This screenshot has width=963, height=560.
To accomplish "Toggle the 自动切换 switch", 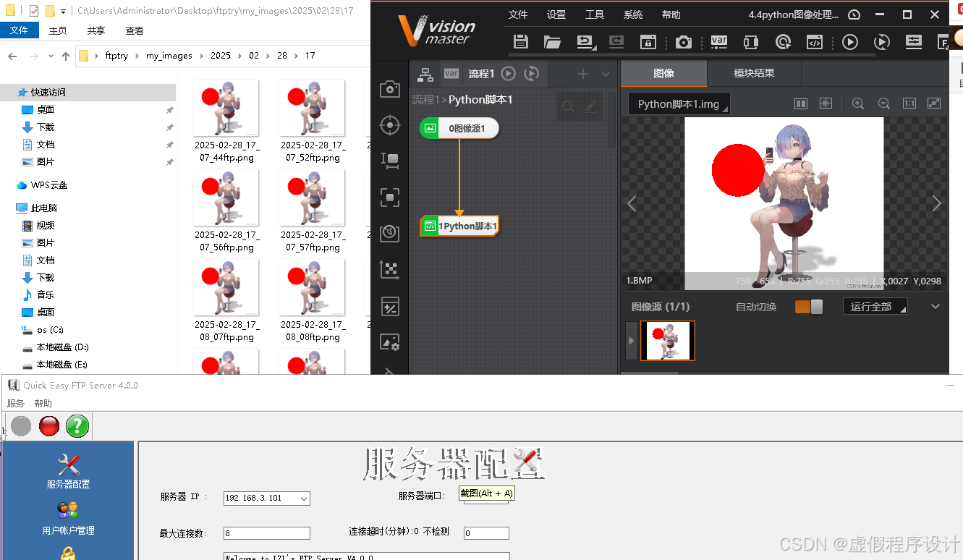I will 809,307.
